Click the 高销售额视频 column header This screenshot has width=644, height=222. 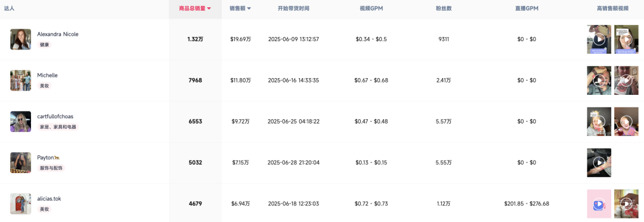point(612,8)
